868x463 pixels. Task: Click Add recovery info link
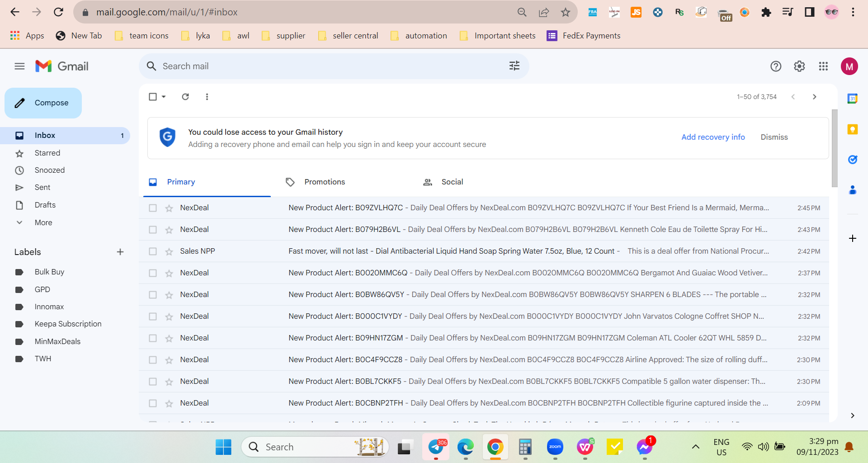[713, 137]
